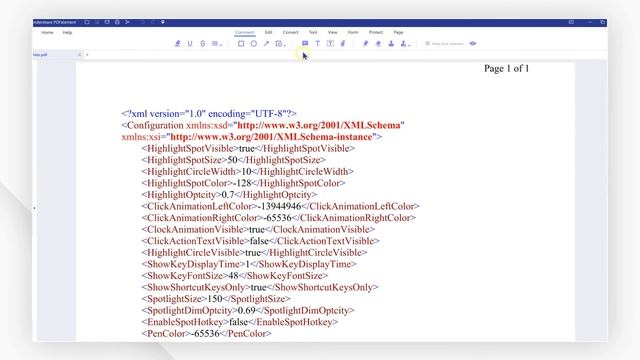Pick the Oval shape tool
640x360 pixels.
pos(253,43)
